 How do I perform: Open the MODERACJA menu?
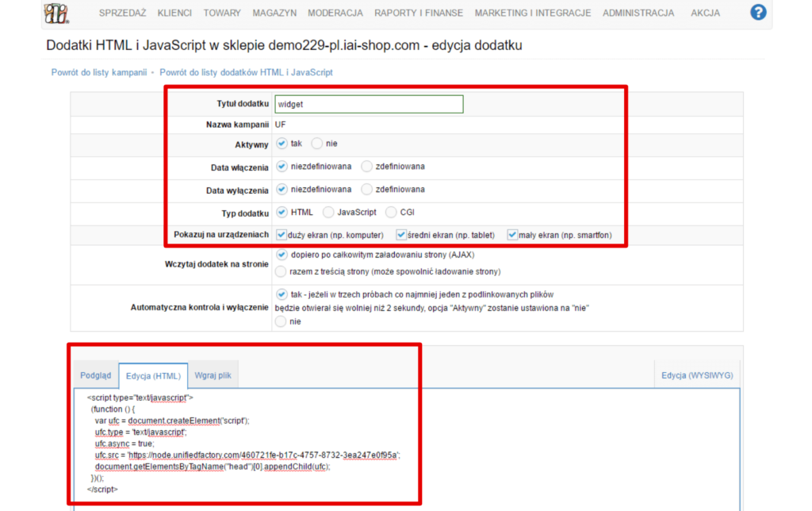tap(335, 13)
